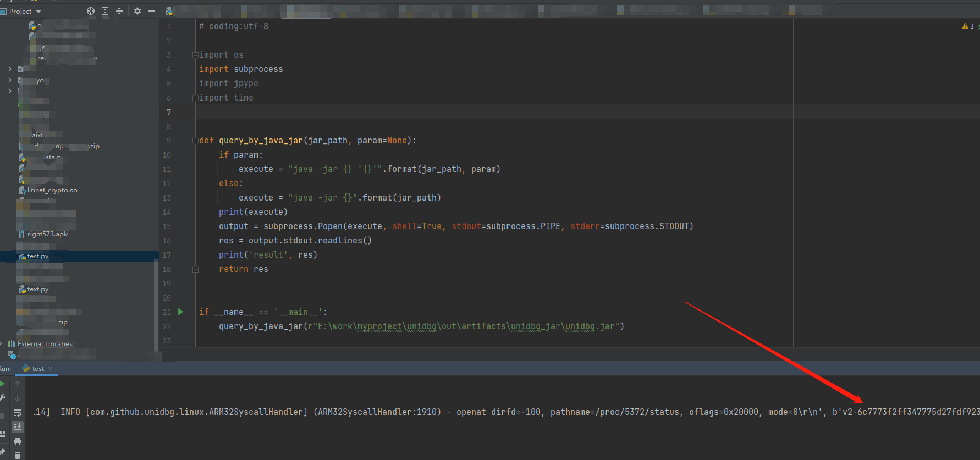Expand the third collapsed folder in Project tree
Viewport: 980px width, 460px height.
click(x=10, y=91)
